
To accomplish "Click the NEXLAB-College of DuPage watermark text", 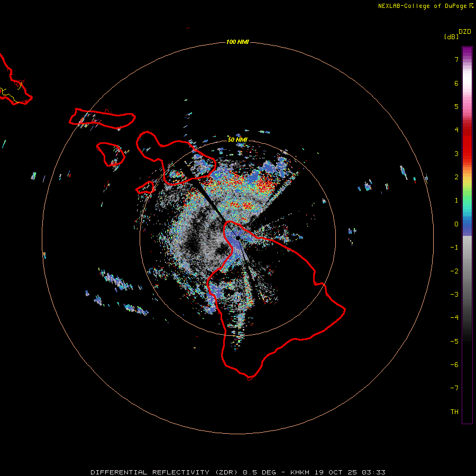I will tap(425, 6).
